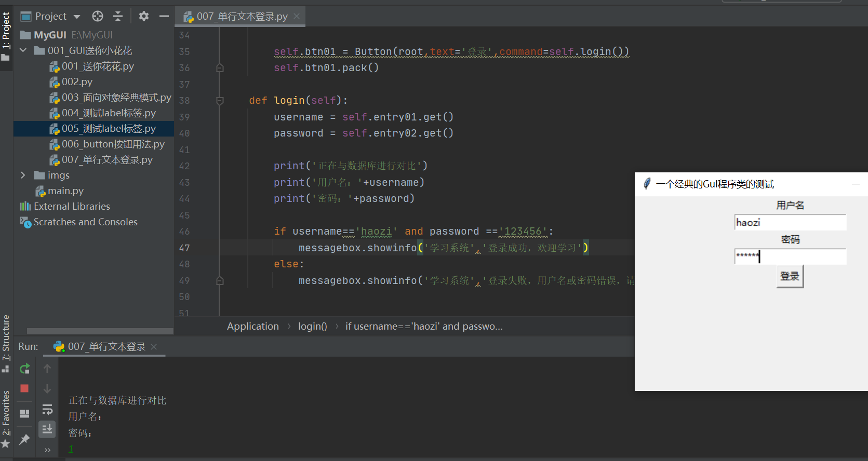Expand the imgs folder
868x461 pixels.
pyautogui.click(x=23, y=175)
